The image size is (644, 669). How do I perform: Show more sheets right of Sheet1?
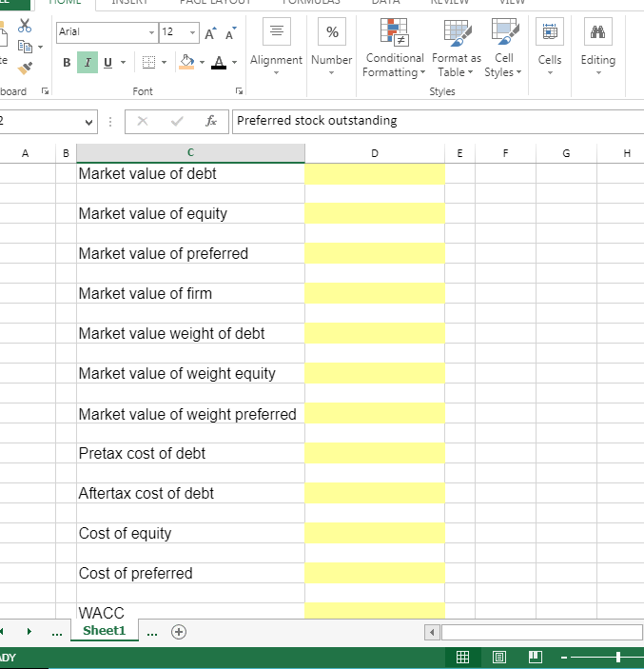(x=152, y=633)
